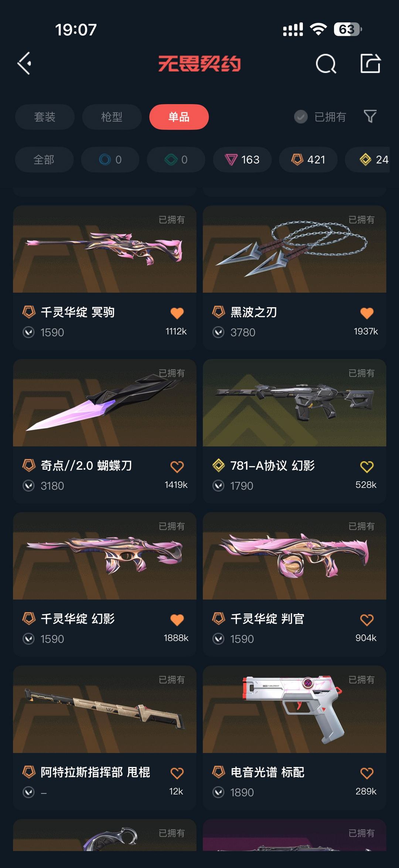Toggle the 已拥有 owned checkbox
Screen dimensions: 399x868
pos(301,117)
